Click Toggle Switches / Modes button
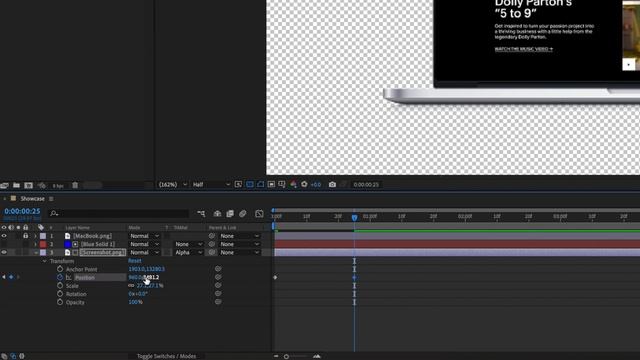The width and height of the screenshot is (640, 360). 166,356
